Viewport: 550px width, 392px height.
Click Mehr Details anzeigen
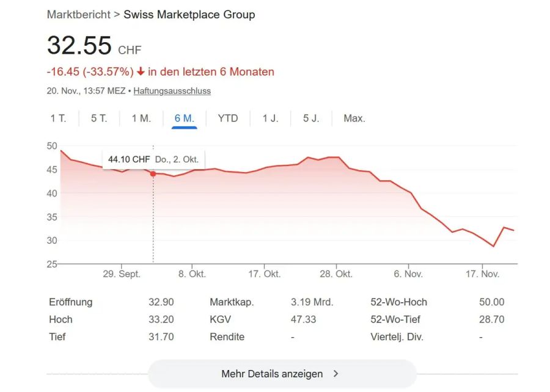271,374
